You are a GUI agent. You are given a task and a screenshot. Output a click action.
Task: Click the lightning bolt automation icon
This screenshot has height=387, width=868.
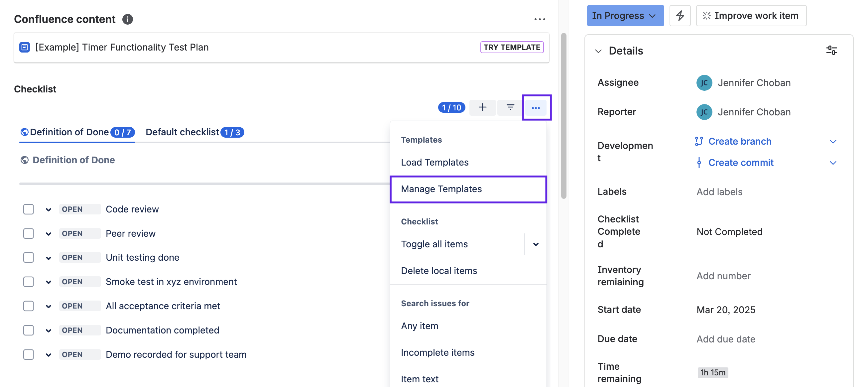680,16
